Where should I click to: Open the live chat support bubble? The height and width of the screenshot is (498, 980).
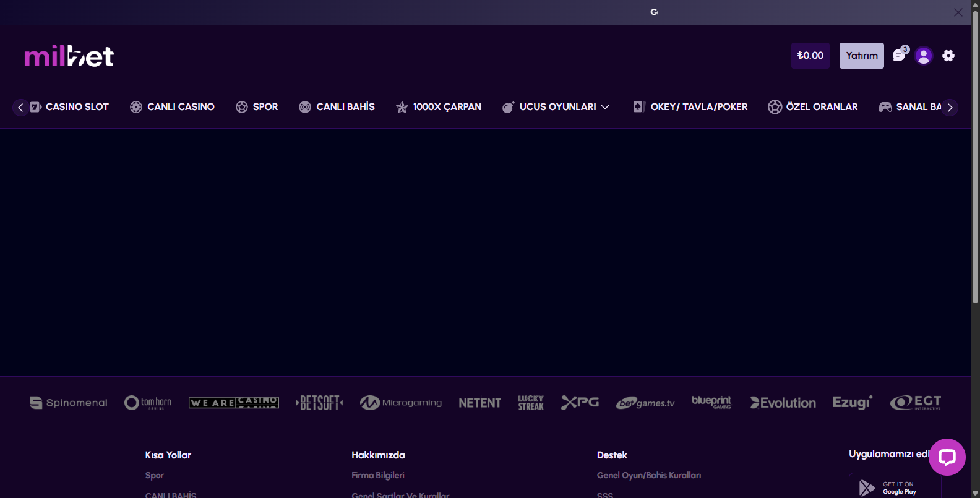[x=947, y=457]
